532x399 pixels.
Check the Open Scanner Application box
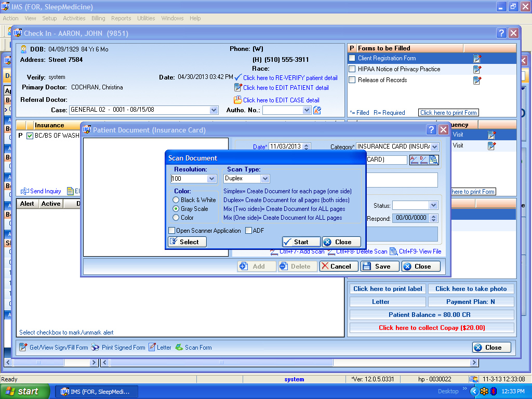[172, 231]
